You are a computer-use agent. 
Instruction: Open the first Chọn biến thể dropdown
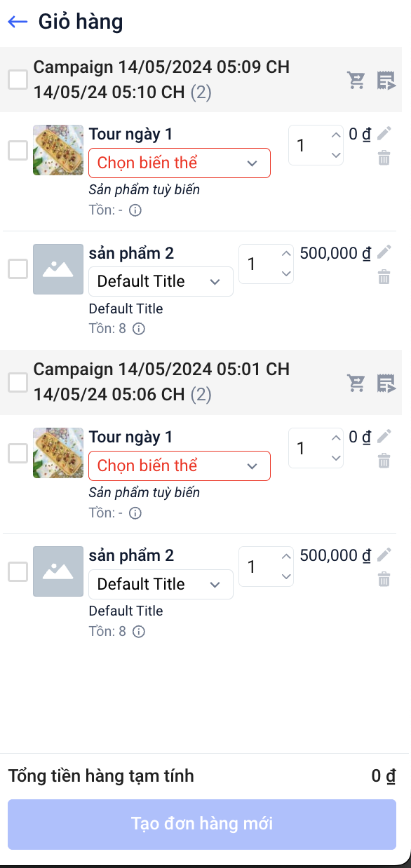180,163
